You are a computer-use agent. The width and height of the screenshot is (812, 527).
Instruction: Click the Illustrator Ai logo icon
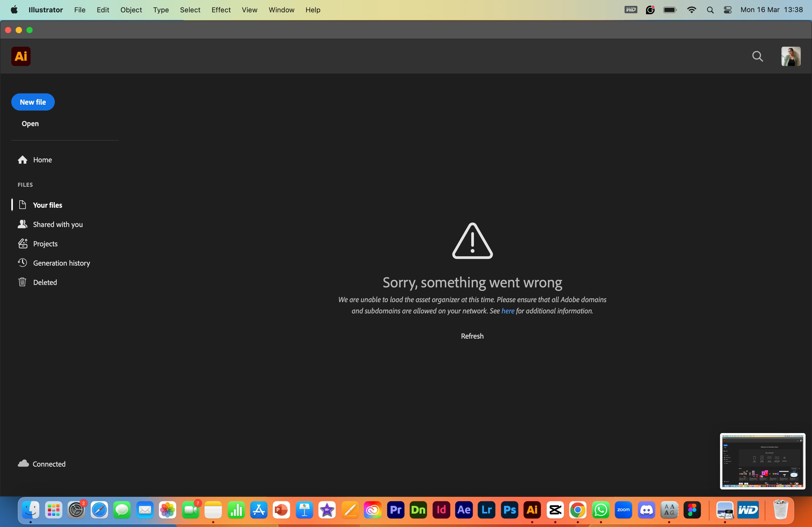click(x=21, y=56)
